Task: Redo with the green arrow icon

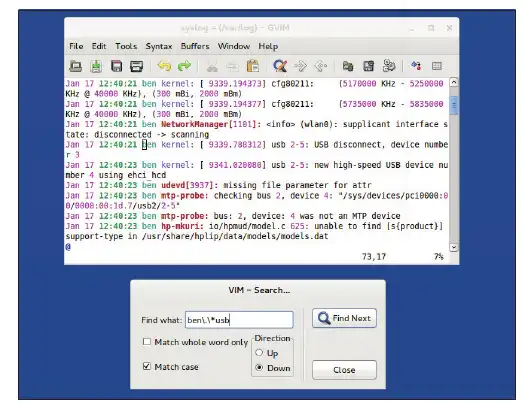Action: (184, 66)
